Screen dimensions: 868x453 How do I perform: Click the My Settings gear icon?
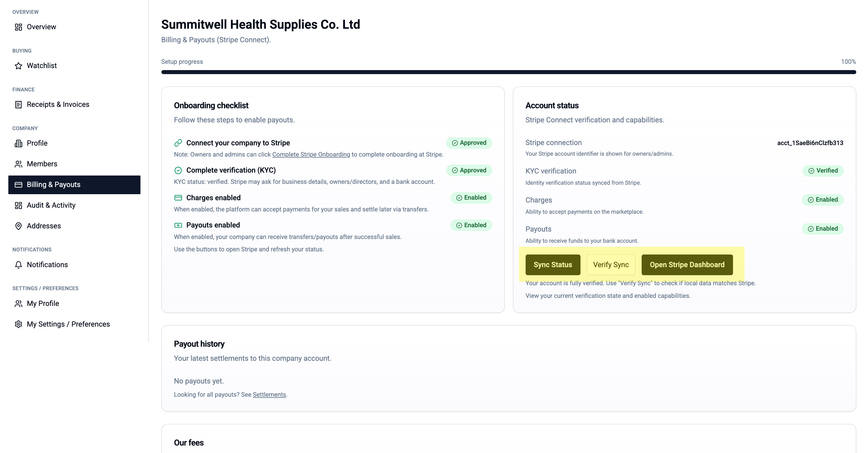[19, 324]
